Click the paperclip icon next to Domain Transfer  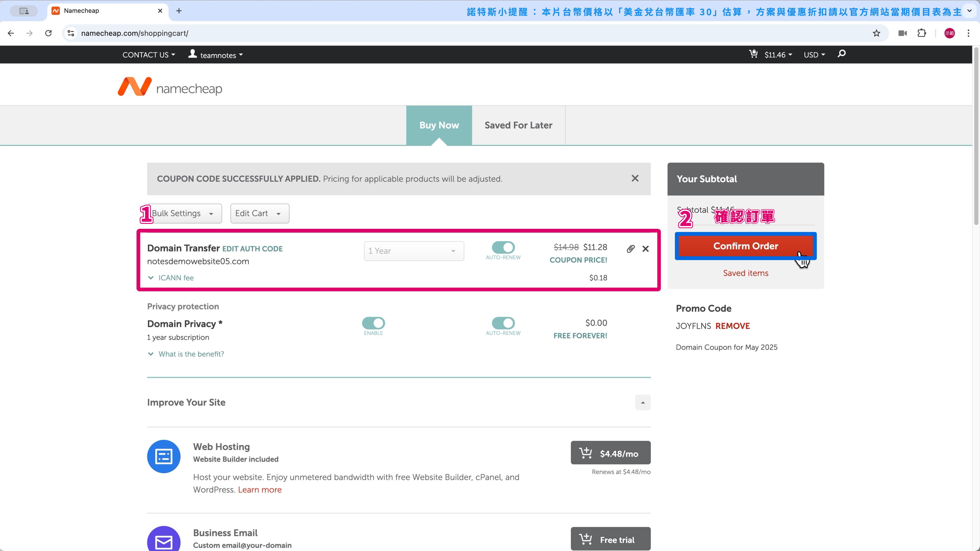click(x=630, y=249)
